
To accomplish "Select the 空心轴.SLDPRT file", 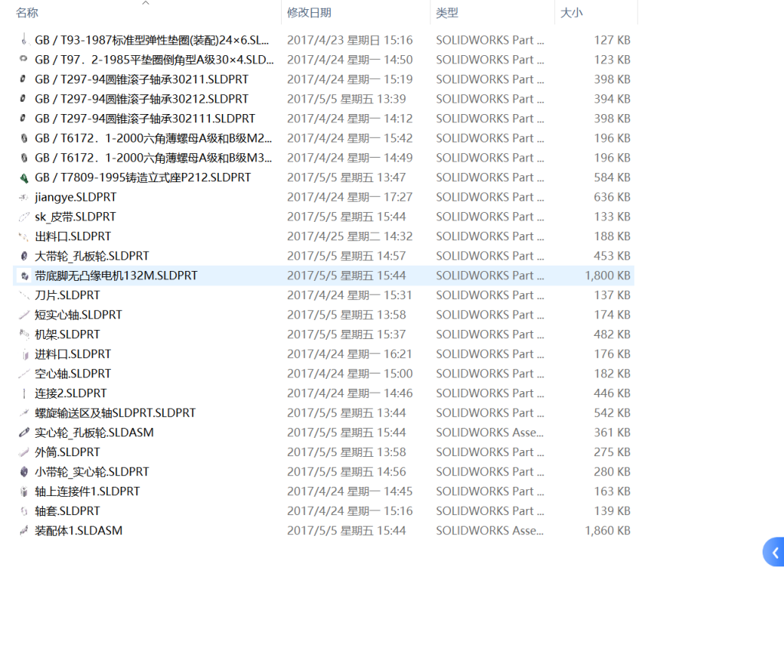I will (73, 374).
